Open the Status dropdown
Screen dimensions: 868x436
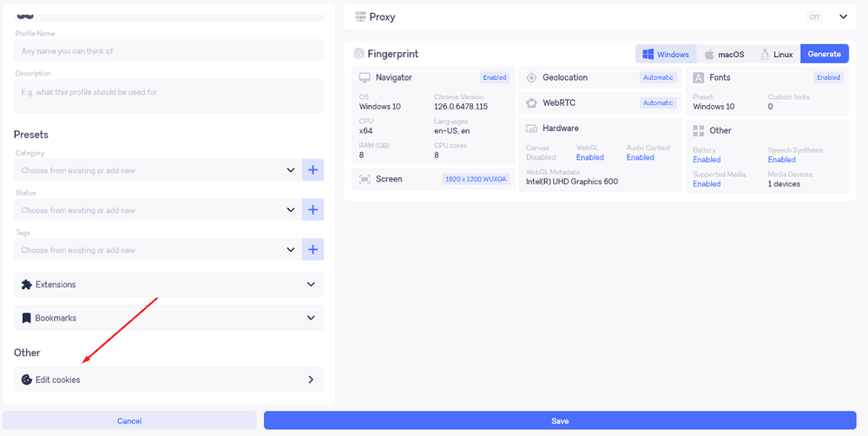158,210
